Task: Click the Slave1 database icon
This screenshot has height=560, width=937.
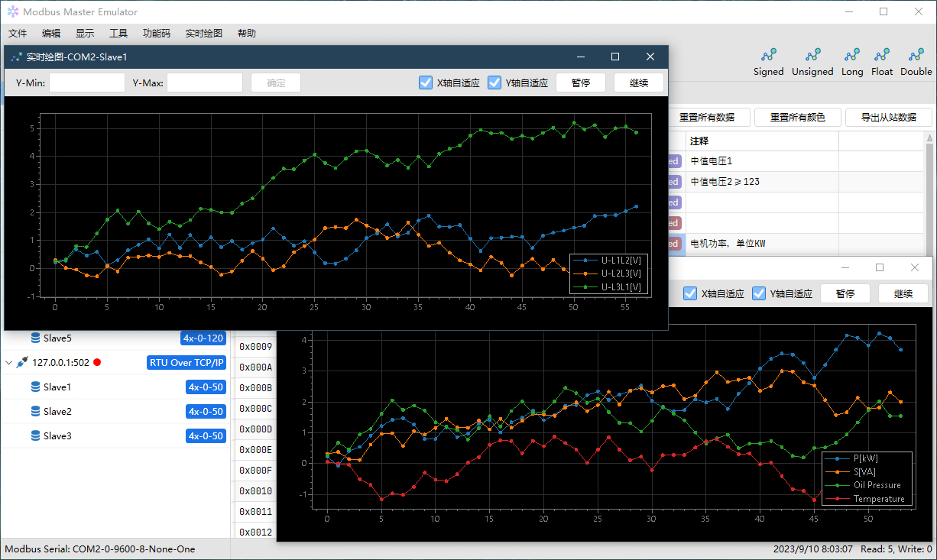Action: 35,387
